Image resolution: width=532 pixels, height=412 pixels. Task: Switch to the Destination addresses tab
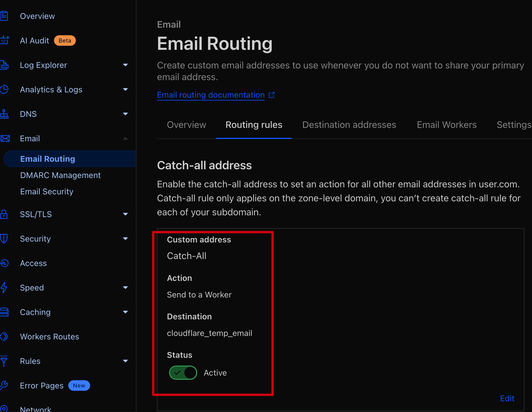(x=349, y=125)
